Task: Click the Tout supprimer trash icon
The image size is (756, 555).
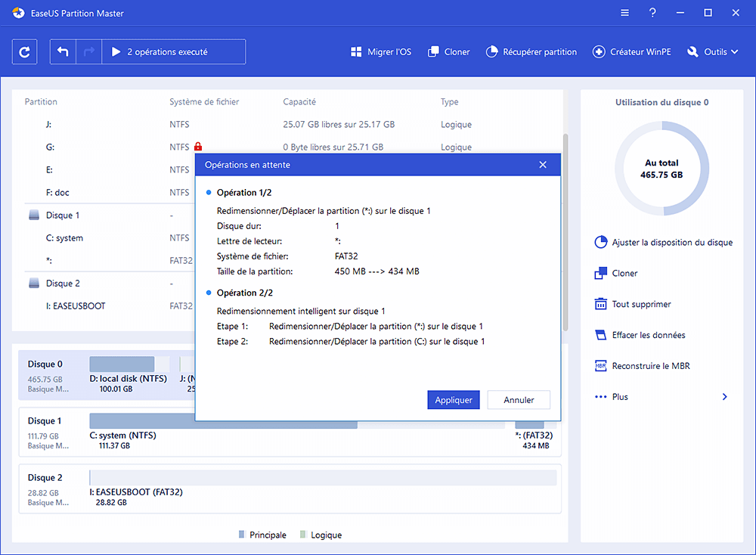Action: click(x=601, y=304)
